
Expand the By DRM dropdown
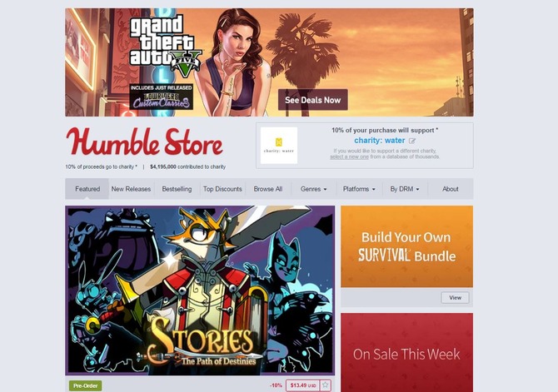[405, 189]
